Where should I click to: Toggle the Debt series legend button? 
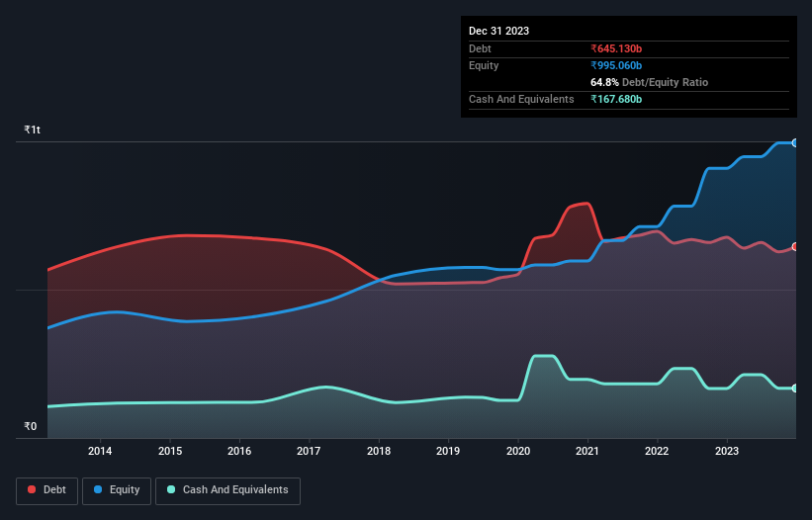click(x=47, y=490)
